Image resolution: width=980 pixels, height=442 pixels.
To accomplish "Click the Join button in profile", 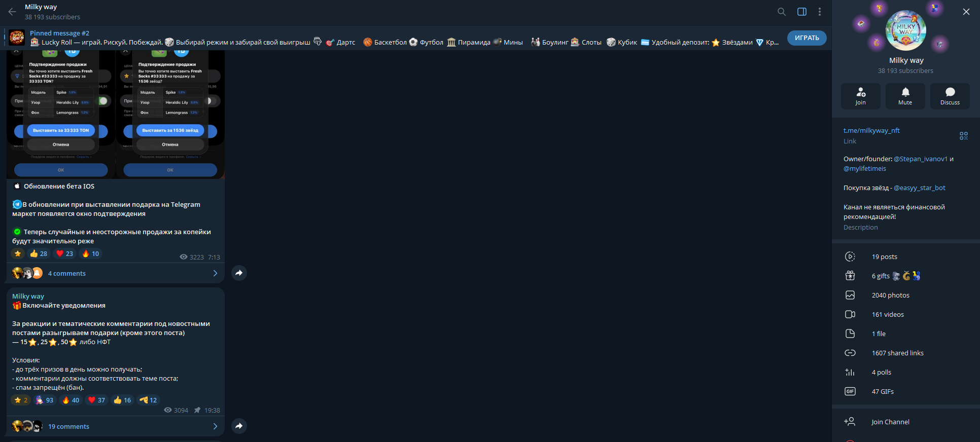I will [861, 96].
